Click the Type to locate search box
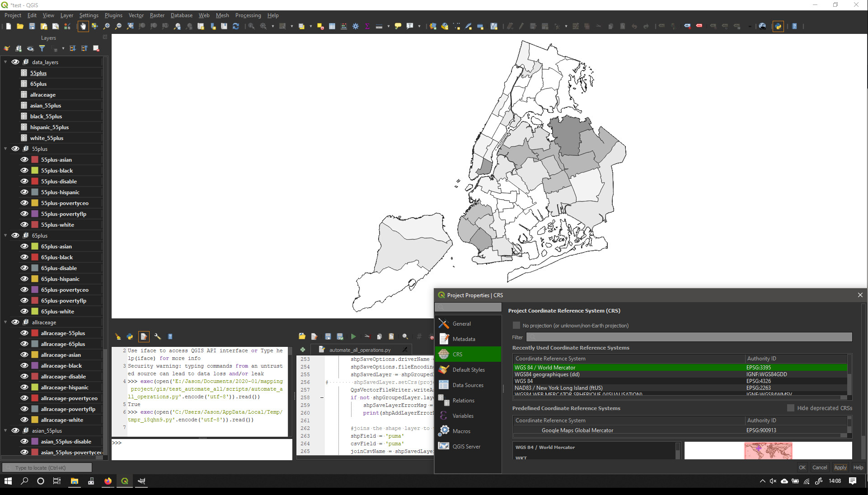868x495 pixels. 47,467
